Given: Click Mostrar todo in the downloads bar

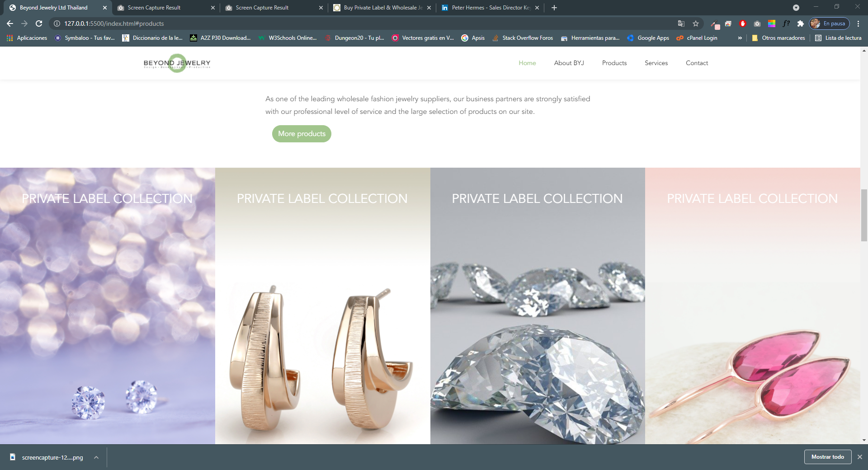Looking at the screenshot, I should click(828, 457).
